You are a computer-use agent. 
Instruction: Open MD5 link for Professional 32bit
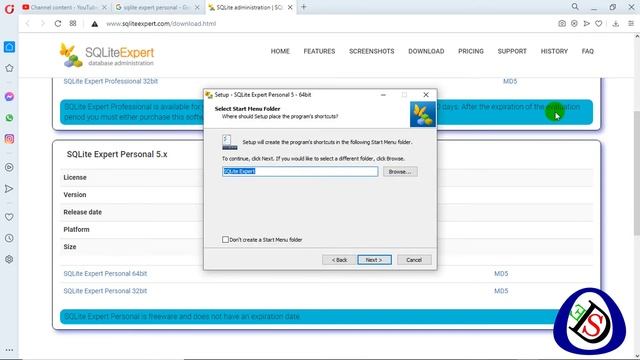tap(510, 81)
